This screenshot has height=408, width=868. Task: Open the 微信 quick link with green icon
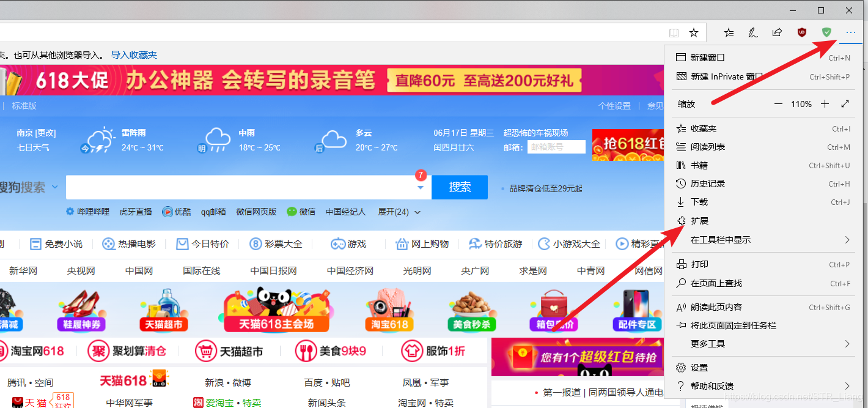click(301, 212)
